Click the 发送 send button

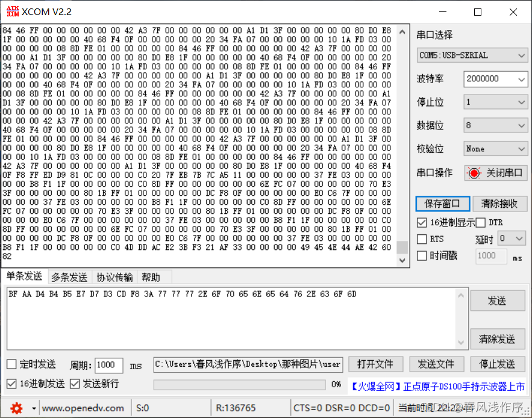498,301
